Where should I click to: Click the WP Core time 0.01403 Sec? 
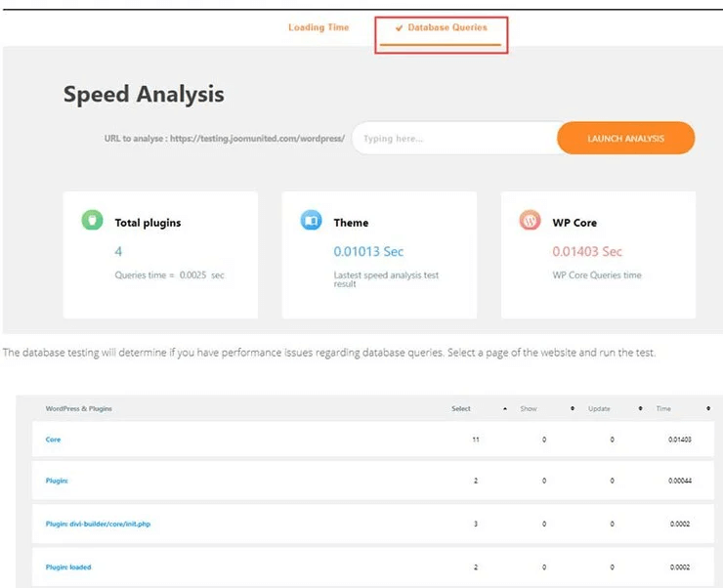tap(587, 252)
